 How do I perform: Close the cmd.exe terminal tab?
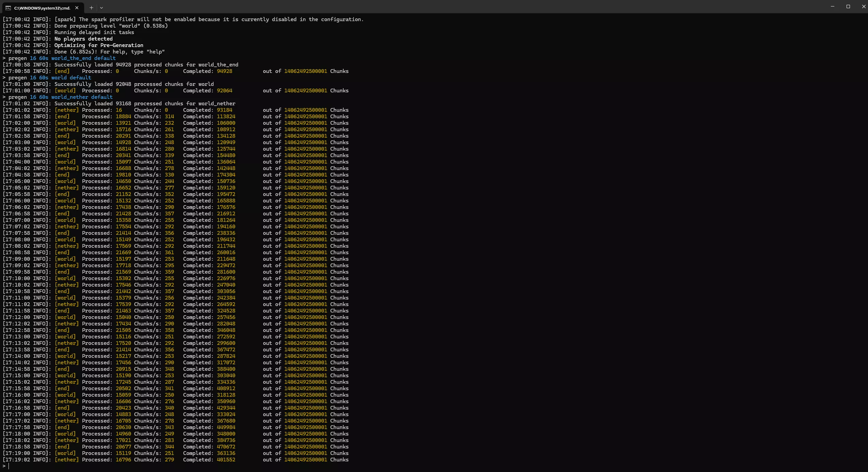[x=77, y=7]
